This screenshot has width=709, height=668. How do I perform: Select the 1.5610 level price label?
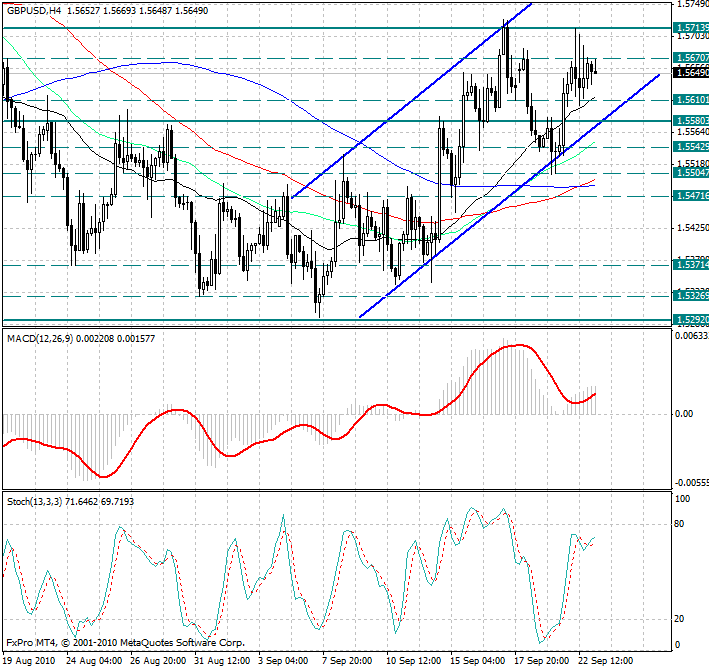691,99
